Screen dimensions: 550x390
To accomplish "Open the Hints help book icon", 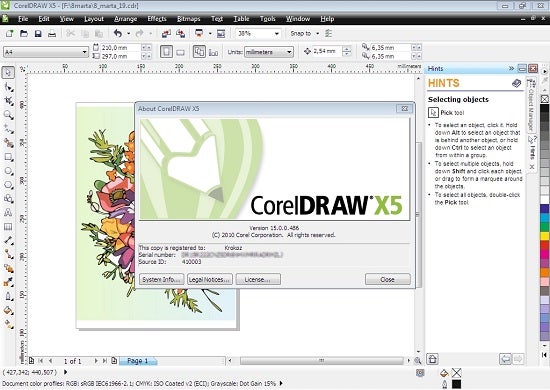I will (516, 83).
